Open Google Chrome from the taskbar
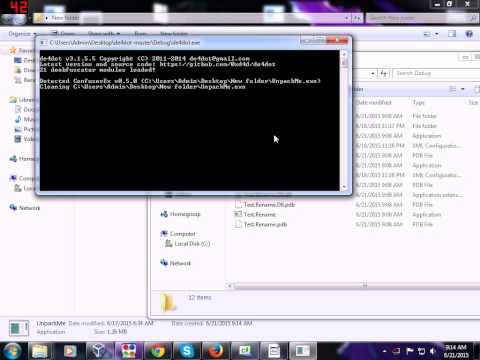The width and height of the screenshot is (480, 360). [x=158, y=351]
